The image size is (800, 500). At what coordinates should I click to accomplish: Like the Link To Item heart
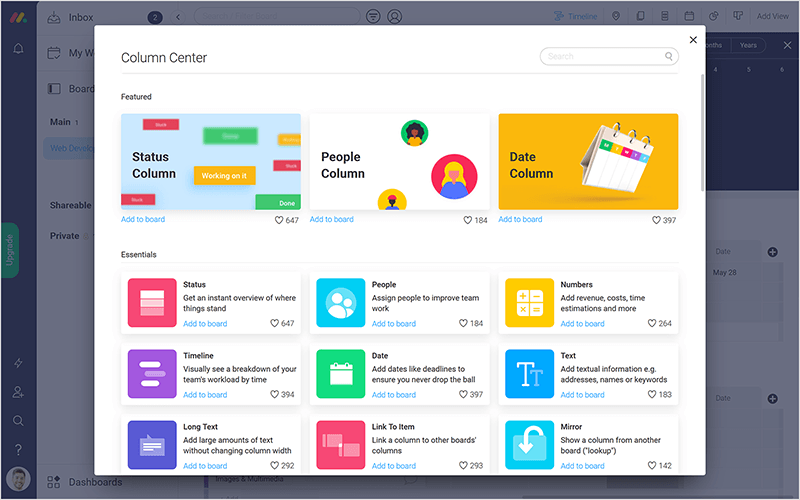pyautogui.click(x=463, y=465)
